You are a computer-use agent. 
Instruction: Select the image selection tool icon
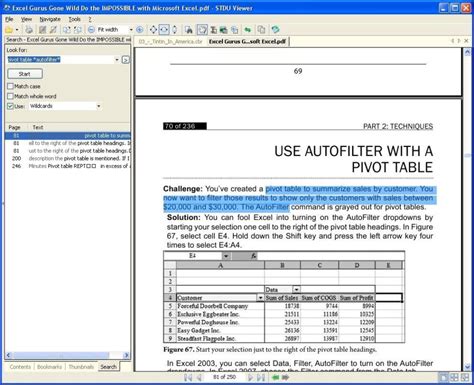point(224,30)
